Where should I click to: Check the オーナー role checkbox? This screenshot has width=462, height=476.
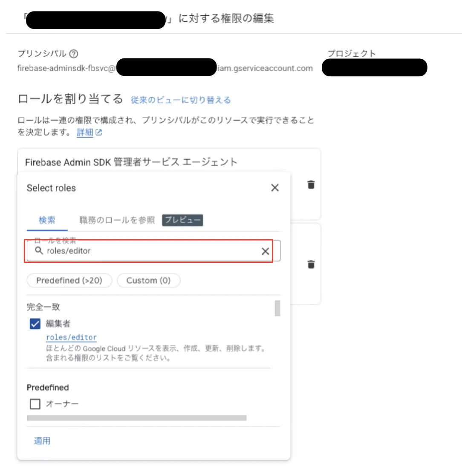(35, 404)
